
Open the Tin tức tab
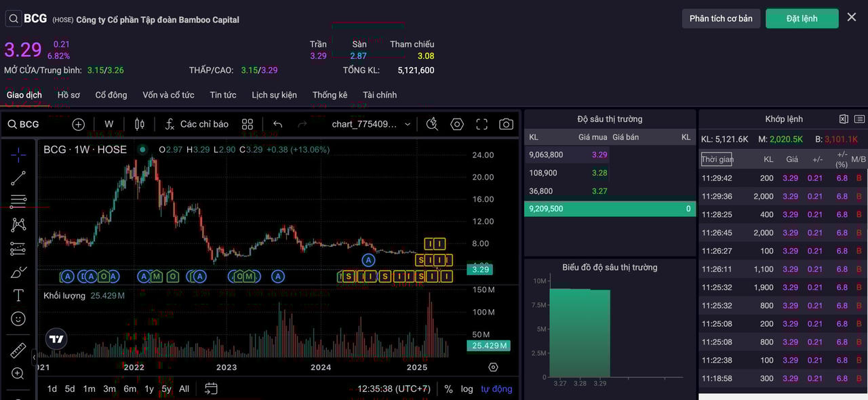(222, 95)
